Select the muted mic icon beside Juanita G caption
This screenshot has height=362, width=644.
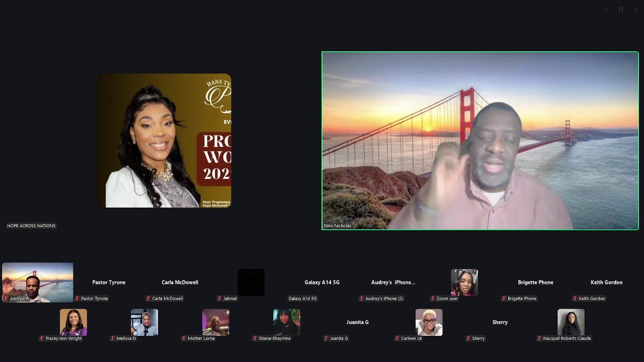[326, 338]
